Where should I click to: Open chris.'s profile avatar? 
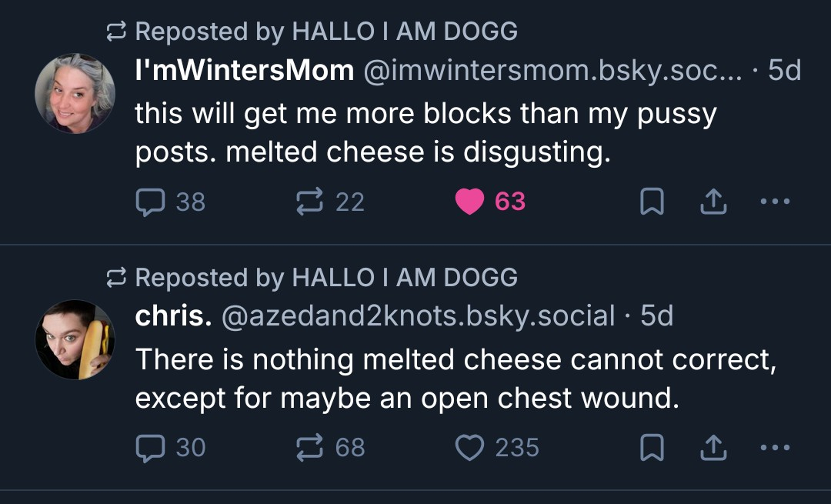(x=75, y=339)
